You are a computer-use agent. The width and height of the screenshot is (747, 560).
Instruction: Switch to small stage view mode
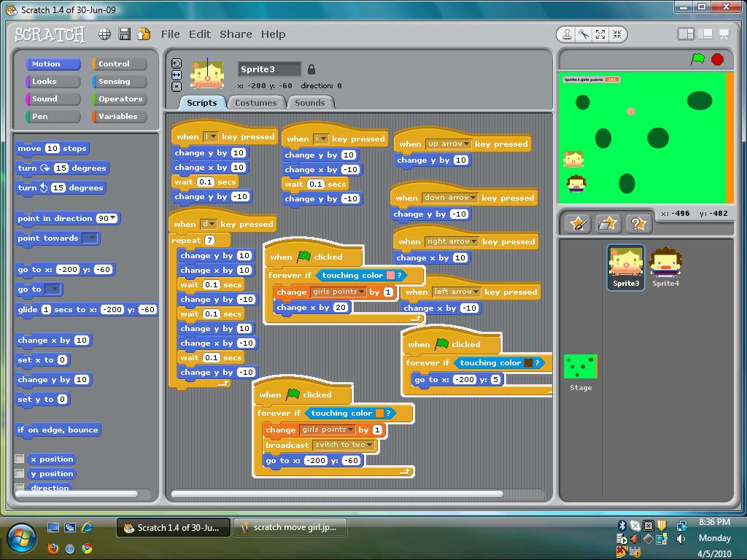point(686,34)
